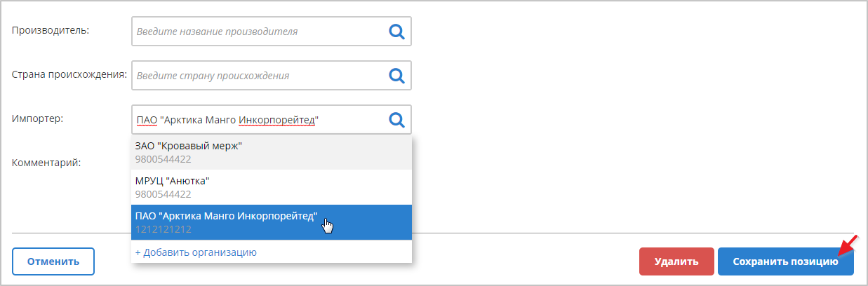Click the magnifier in Страна происхождения field
868x286 pixels.
point(397,75)
